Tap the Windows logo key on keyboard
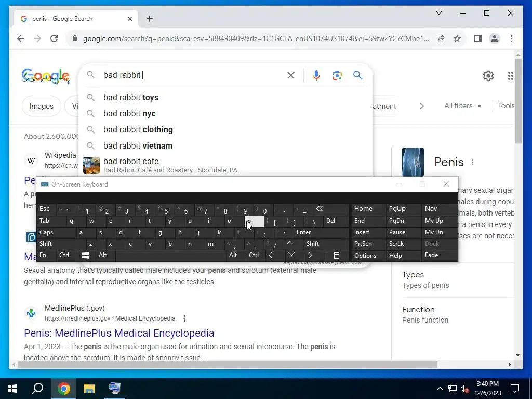This screenshot has height=399, width=532. 86,256
